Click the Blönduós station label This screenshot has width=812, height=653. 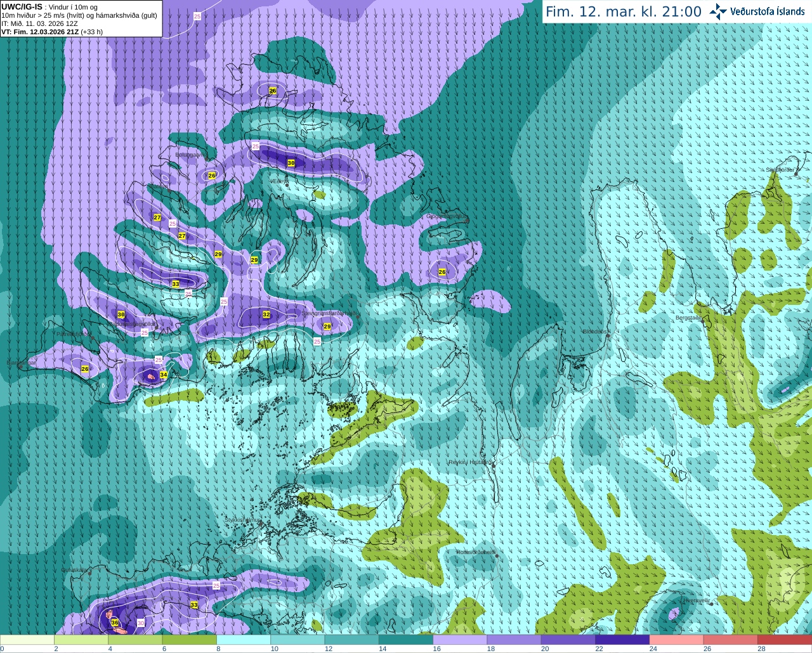coord(596,332)
